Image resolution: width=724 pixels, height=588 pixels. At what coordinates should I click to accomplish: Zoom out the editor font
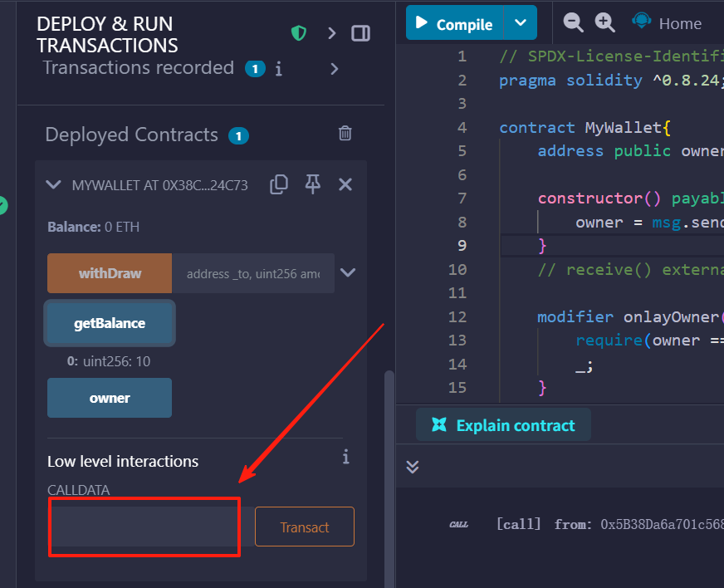(x=573, y=22)
